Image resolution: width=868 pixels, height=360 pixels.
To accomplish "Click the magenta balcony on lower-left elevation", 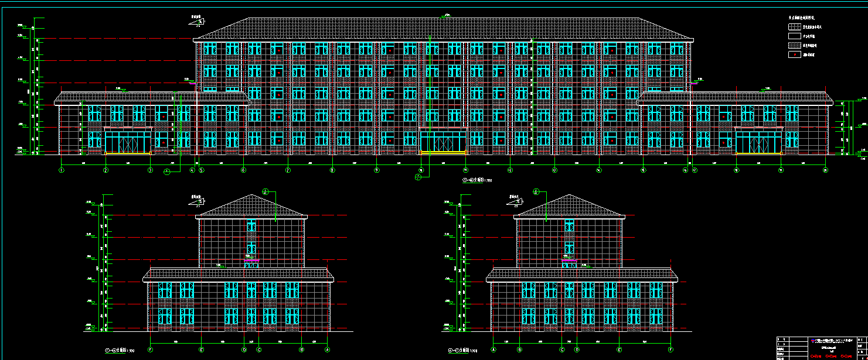I will coord(251,260).
